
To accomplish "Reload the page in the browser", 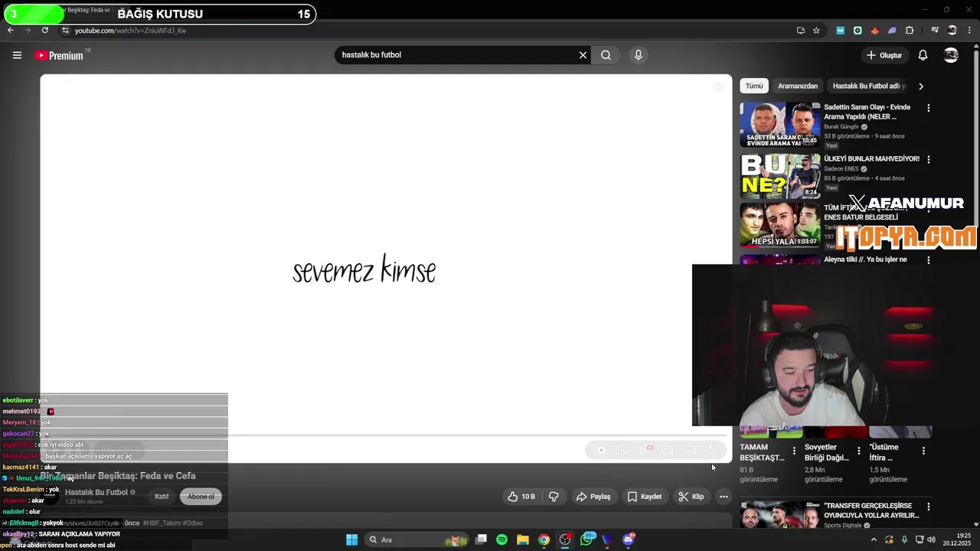I will (44, 31).
